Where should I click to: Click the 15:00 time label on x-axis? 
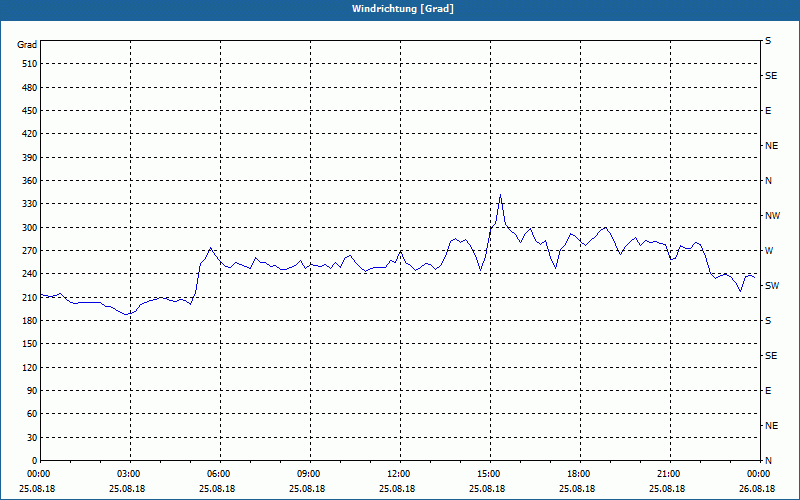490,474
